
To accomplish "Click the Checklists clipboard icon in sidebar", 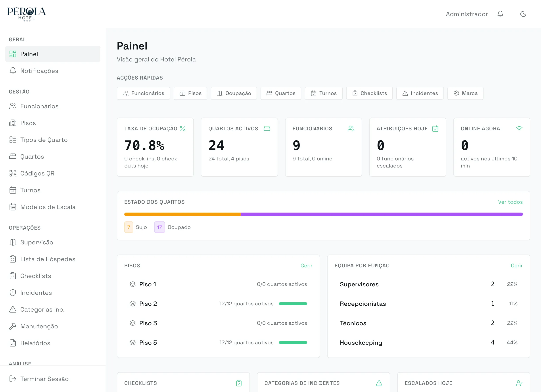I will pos(13,276).
